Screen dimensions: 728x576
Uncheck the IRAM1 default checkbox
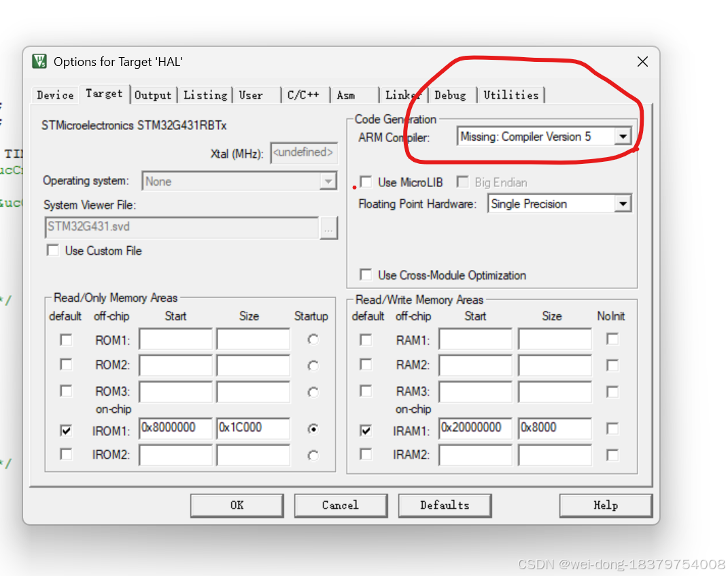[x=366, y=430]
